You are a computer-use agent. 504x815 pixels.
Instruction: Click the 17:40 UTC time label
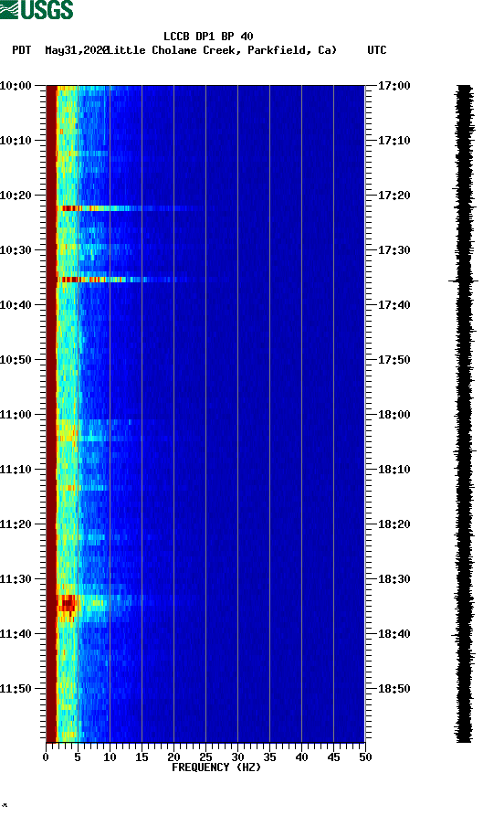394,305
